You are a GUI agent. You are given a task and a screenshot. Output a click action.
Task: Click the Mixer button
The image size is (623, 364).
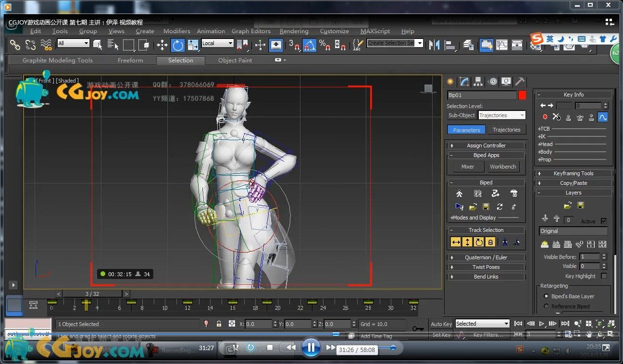point(468,167)
